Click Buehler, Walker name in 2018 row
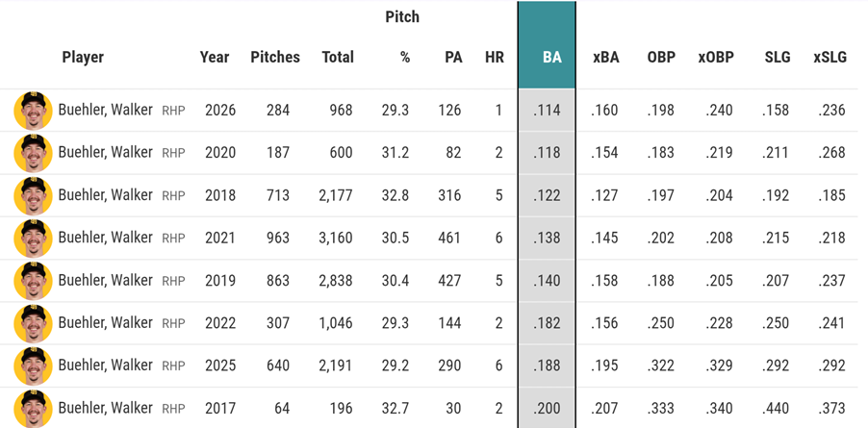 tap(105, 195)
